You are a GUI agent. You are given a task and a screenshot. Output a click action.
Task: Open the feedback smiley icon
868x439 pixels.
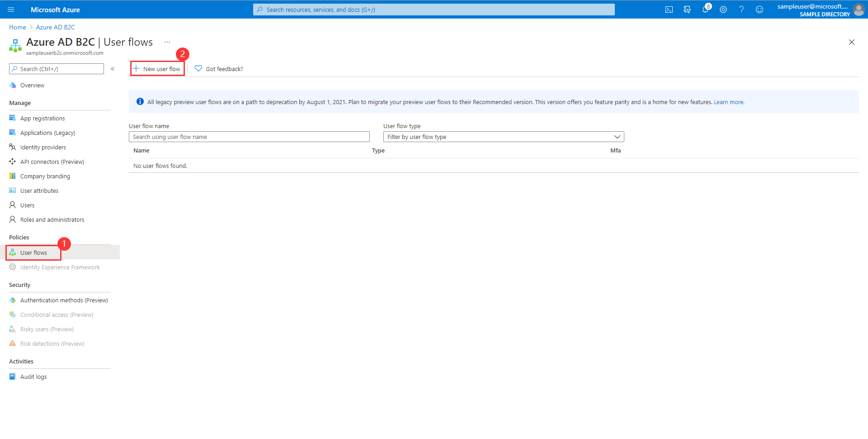(x=759, y=10)
